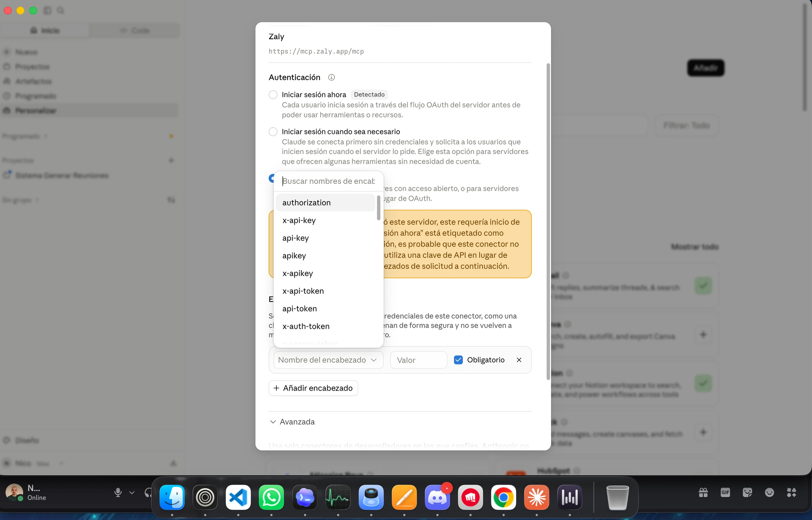This screenshot has width=812, height=520.
Task: Open WhatsApp from the Dock
Action: point(271,497)
